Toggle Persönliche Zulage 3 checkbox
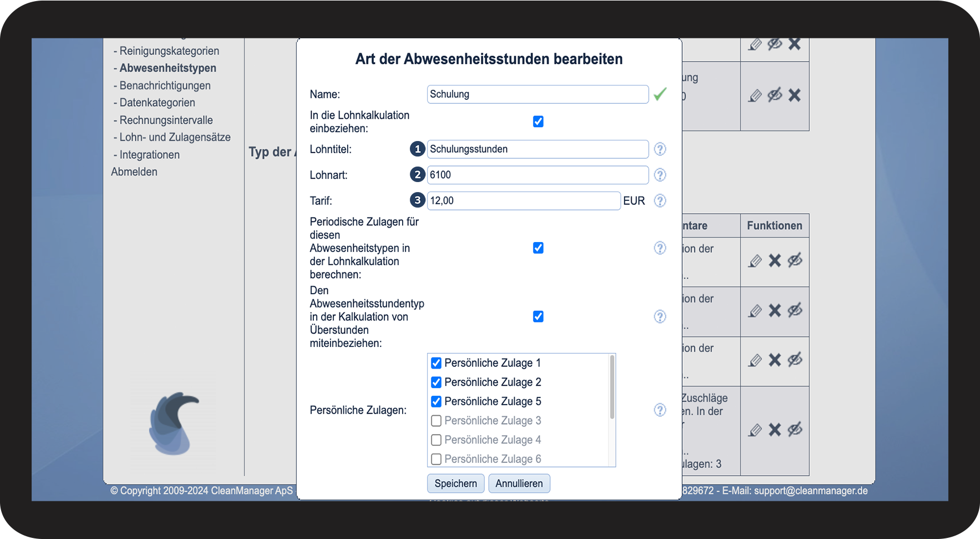Image resolution: width=980 pixels, height=539 pixels. pos(436,421)
